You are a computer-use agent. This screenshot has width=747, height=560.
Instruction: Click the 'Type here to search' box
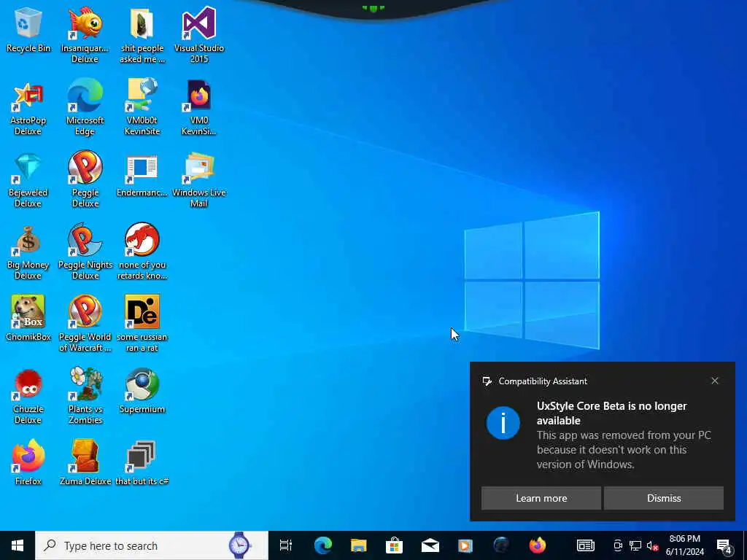point(152,545)
